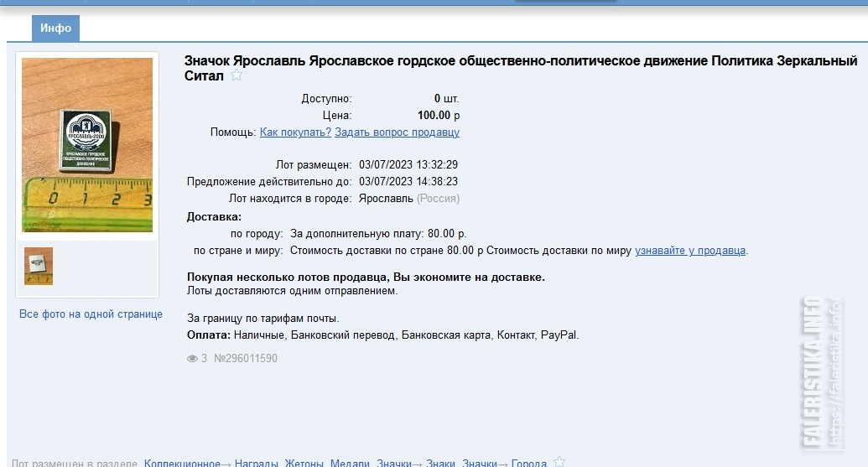Star the lot title as favorite
Viewport: 868px width, 467px height.
click(236, 76)
